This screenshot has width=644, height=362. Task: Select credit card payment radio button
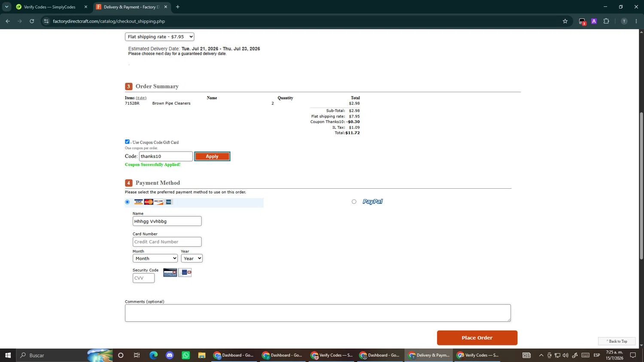[127, 202]
